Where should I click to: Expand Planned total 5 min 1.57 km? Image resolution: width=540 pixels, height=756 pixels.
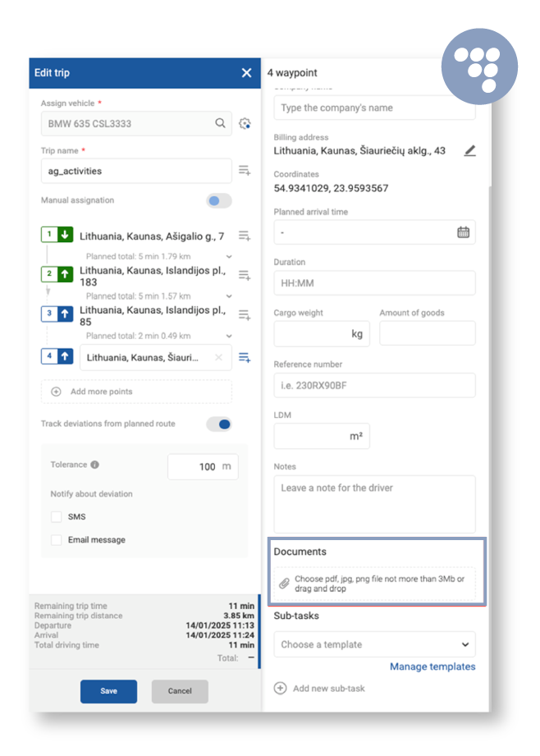[x=229, y=296]
